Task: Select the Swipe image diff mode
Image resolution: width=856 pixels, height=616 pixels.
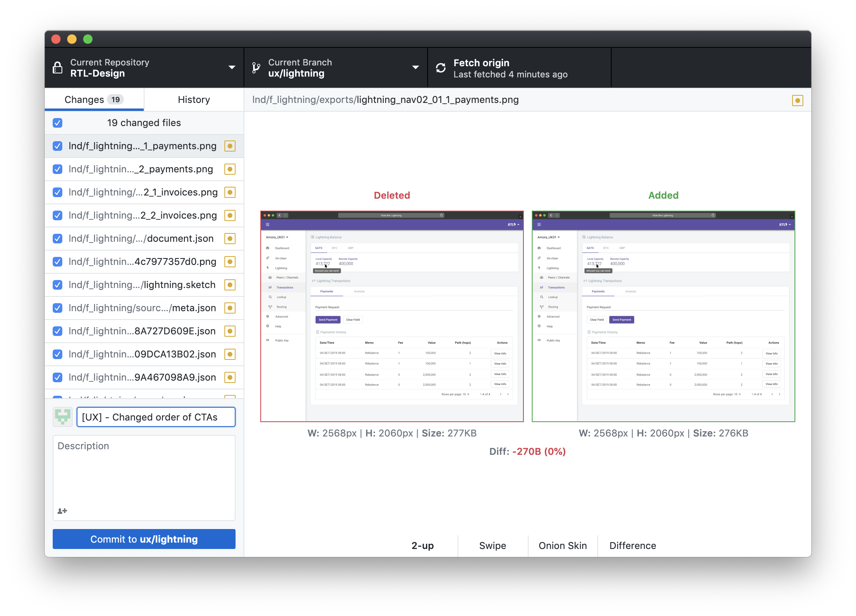Action: click(x=493, y=546)
